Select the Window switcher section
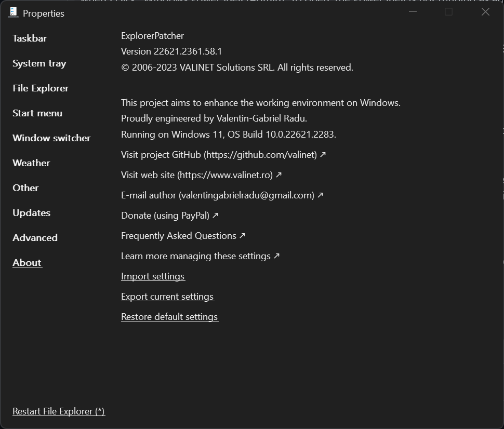The width and height of the screenshot is (504, 429). click(x=51, y=138)
